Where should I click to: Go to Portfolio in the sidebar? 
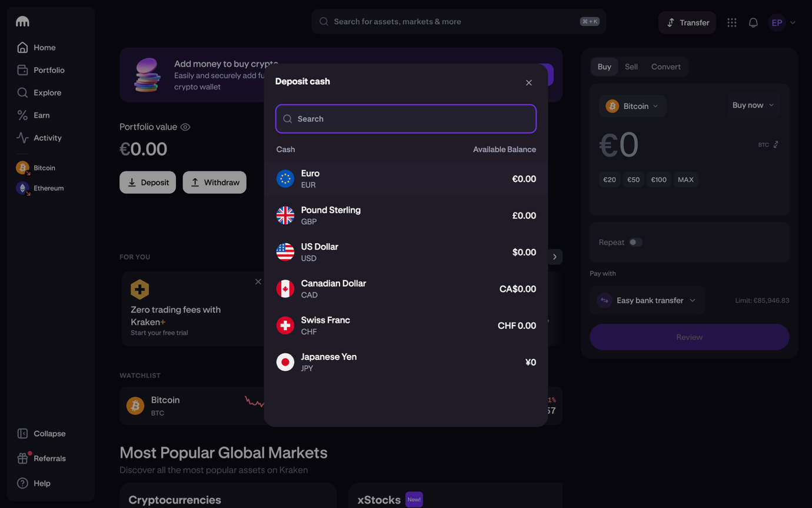(x=49, y=70)
